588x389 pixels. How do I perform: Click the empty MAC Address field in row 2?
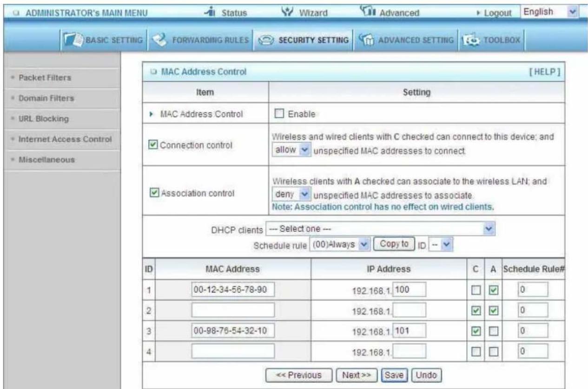(x=232, y=311)
